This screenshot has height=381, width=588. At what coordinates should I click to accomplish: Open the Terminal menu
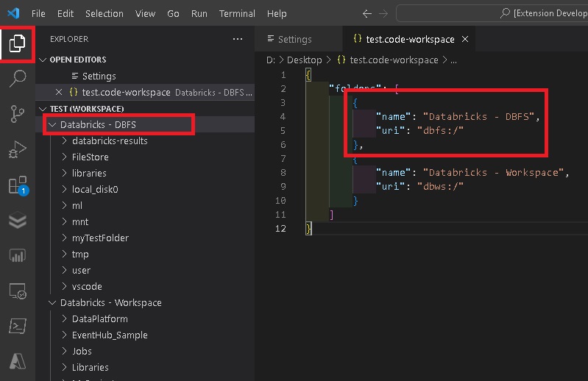(237, 13)
